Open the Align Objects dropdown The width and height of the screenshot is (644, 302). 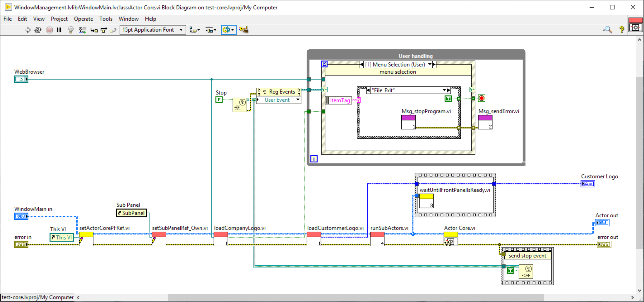194,30
